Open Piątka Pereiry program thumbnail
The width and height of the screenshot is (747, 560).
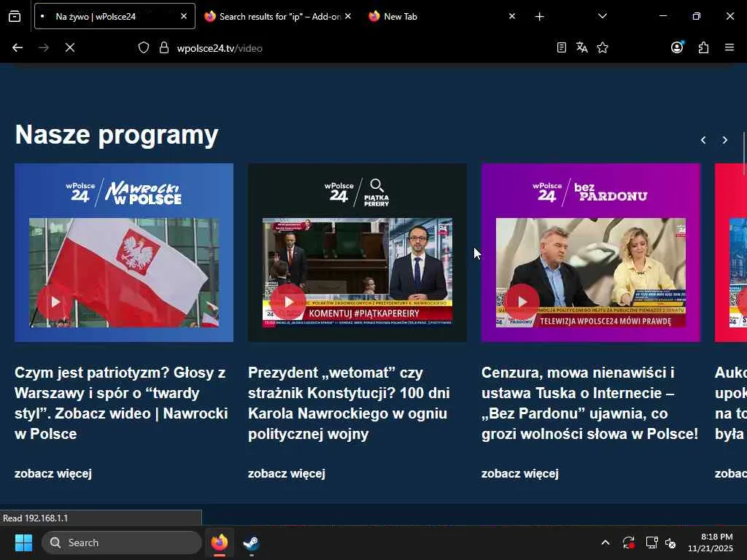357,252
